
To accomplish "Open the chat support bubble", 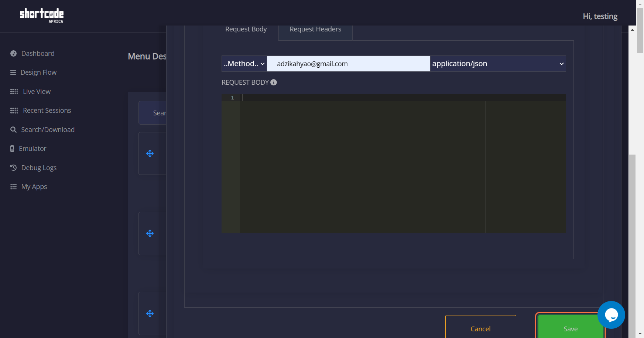I will tap(611, 315).
